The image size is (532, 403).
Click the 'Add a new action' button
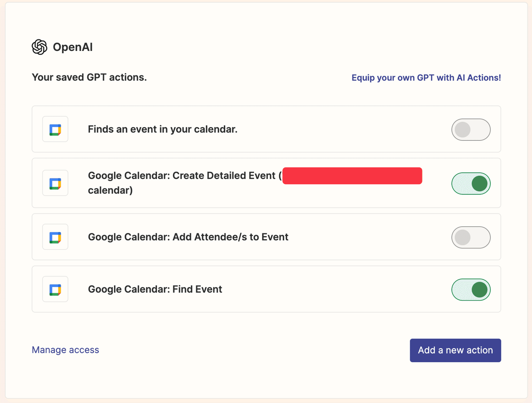click(455, 350)
